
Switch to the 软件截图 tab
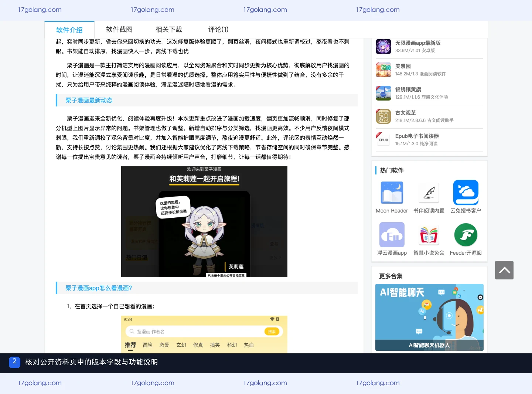point(119,30)
